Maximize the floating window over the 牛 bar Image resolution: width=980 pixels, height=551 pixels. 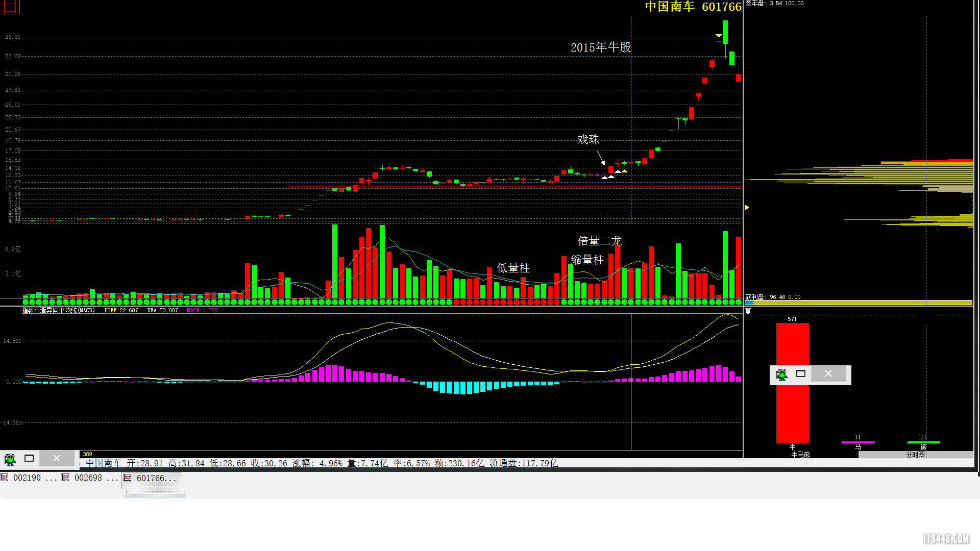801,374
